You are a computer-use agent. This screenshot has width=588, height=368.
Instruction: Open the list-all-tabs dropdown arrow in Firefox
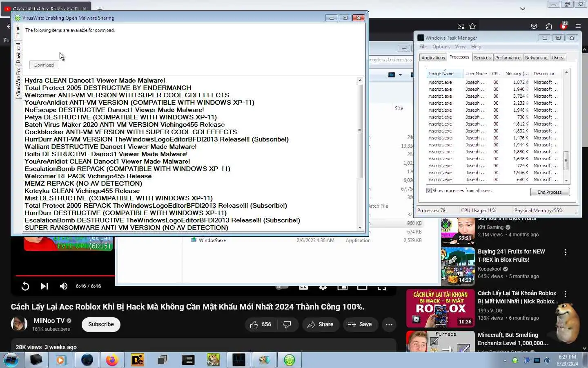(x=522, y=9)
